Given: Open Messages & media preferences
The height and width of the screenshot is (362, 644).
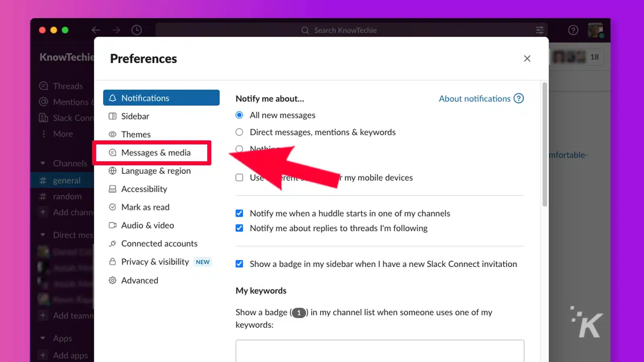Looking at the screenshot, I should [x=156, y=152].
